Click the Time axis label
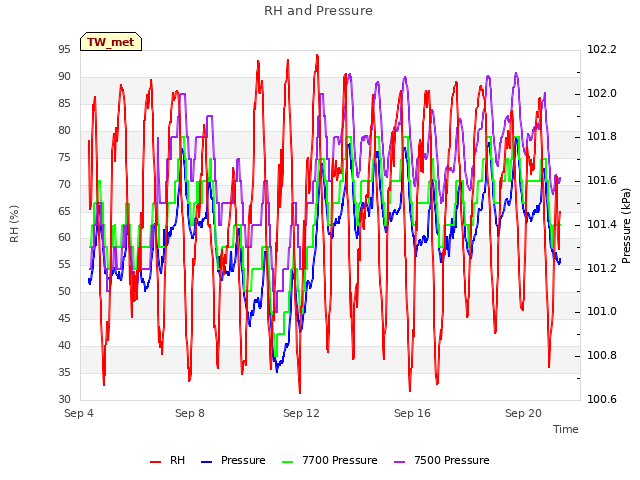The height and width of the screenshot is (480, 640). click(x=566, y=429)
